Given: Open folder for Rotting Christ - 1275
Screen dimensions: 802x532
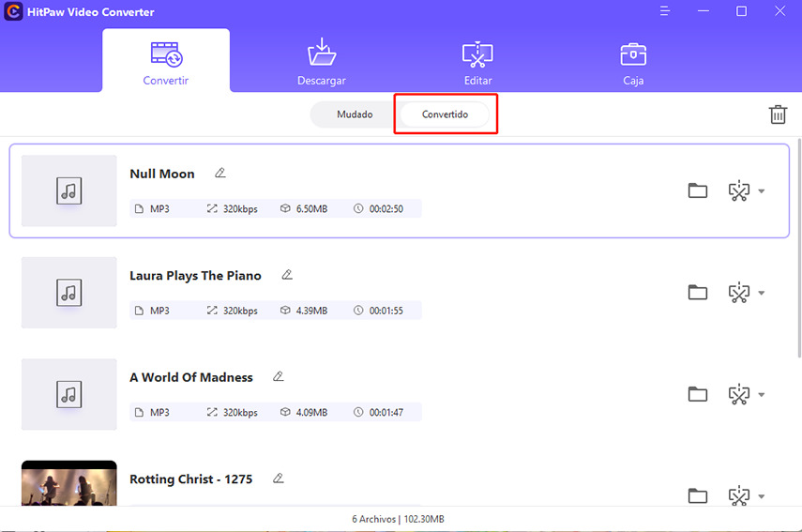Looking at the screenshot, I should point(698,495).
